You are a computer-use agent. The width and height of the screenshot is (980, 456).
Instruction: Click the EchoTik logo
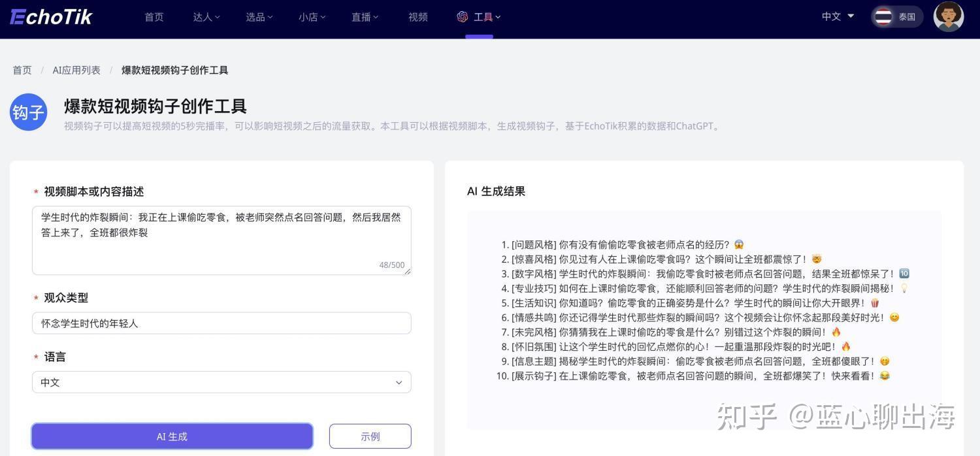(x=51, y=16)
